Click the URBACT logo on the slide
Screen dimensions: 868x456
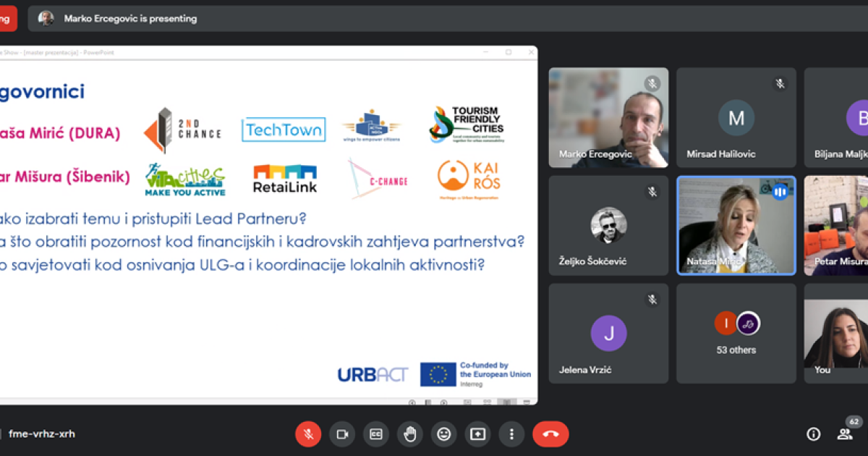pyautogui.click(x=373, y=374)
